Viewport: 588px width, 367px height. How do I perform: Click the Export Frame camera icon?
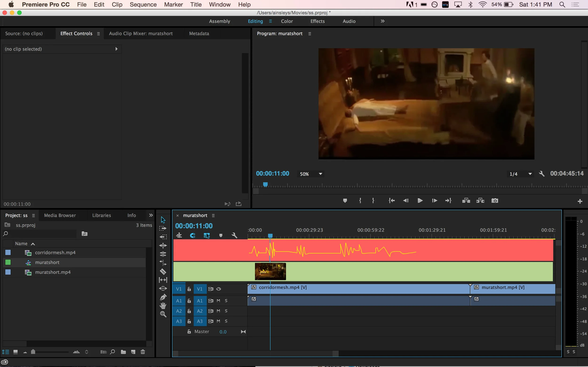pos(495,200)
